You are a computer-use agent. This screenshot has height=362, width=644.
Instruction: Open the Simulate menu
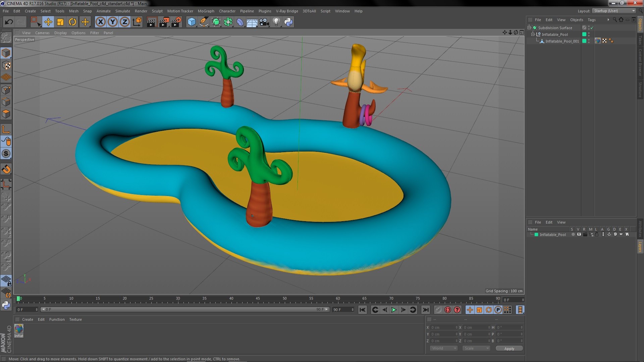click(x=123, y=11)
